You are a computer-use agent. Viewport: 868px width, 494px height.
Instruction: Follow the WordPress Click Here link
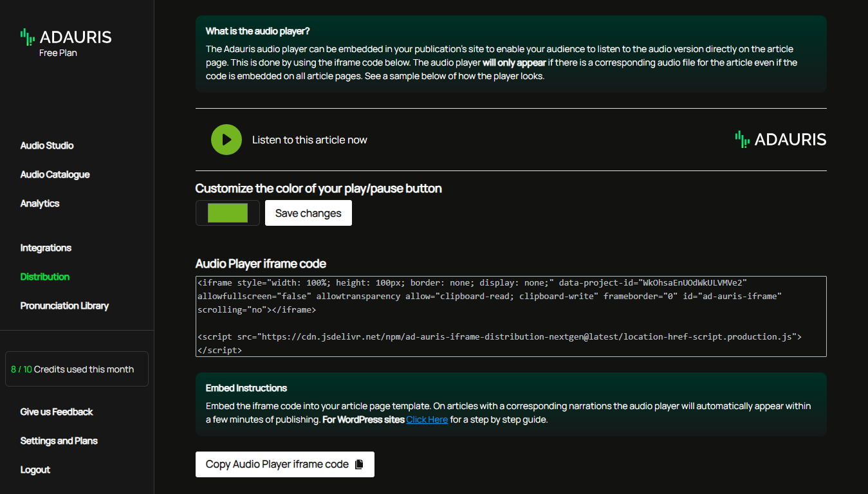[427, 419]
